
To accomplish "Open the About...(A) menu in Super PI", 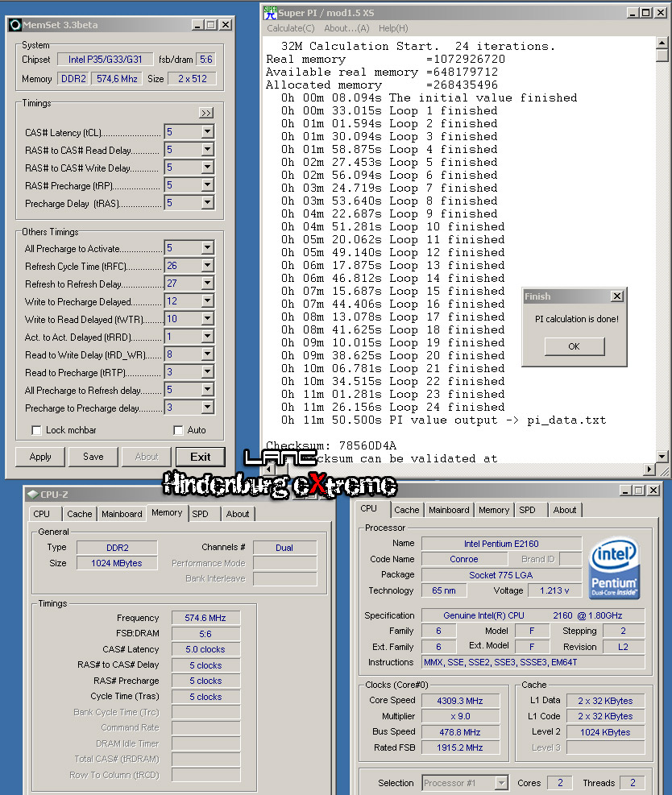I will tap(346, 28).
